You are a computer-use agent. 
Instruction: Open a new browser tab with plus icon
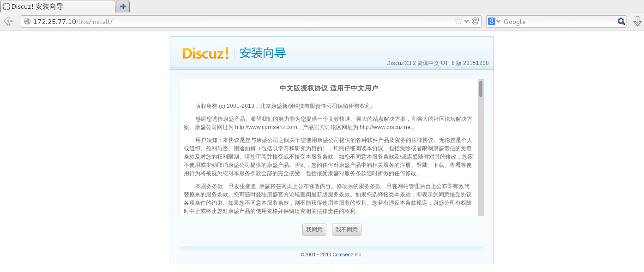point(123,6)
